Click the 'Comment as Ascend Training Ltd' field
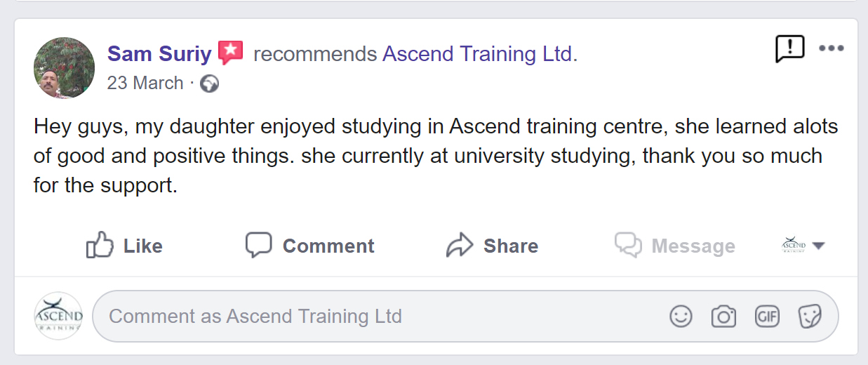The image size is (868, 365). tap(379, 317)
